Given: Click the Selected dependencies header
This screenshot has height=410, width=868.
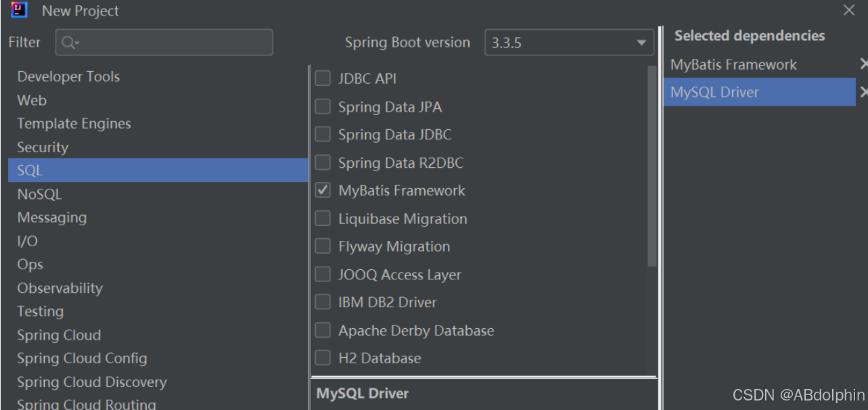Looking at the screenshot, I should (750, 36).
